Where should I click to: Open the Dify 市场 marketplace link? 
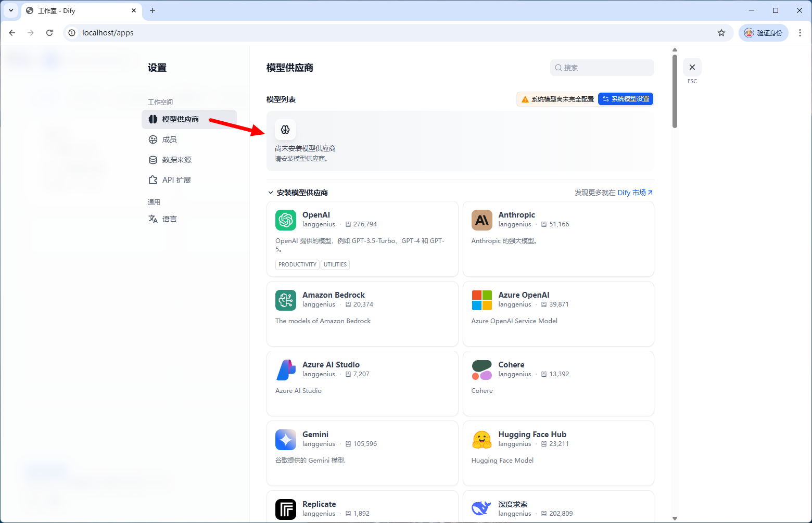[635, 193]
